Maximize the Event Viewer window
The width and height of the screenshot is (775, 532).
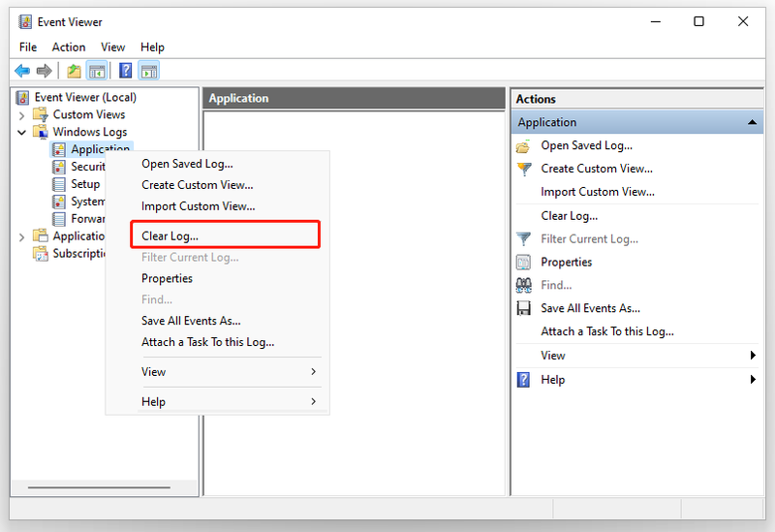[698, 21]
